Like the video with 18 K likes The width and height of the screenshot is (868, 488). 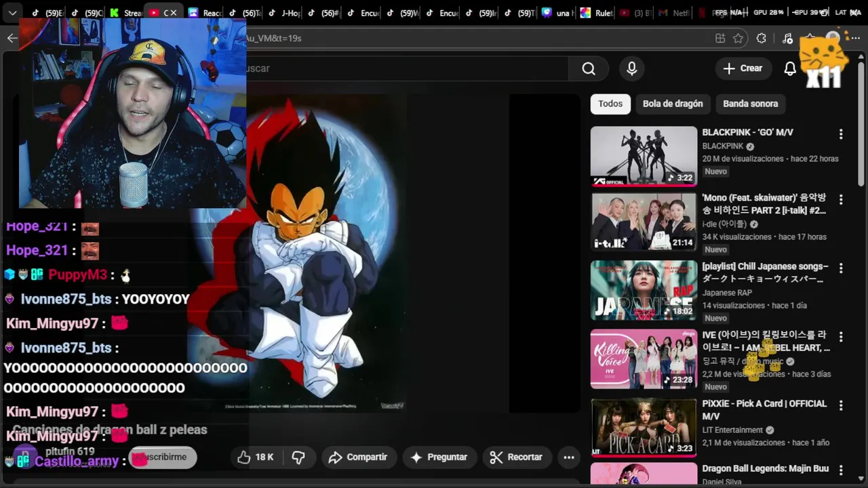coord(255,457)
